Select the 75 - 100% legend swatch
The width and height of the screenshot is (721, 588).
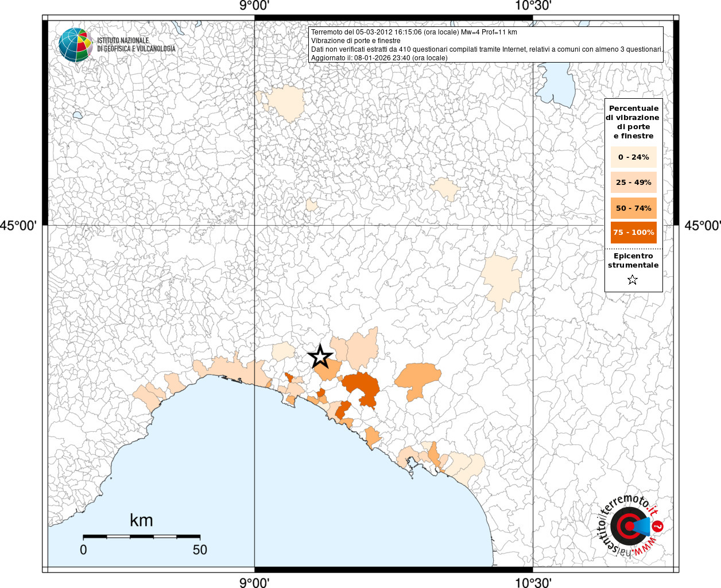pos(633,233)
